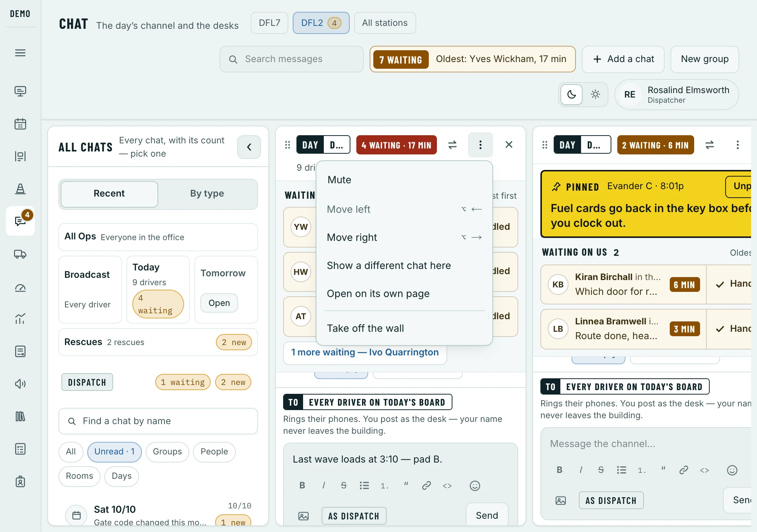Insert a code block in the second composer
Image resolution: width=757 pixels, height=532 pixels.
pos(705,470)
